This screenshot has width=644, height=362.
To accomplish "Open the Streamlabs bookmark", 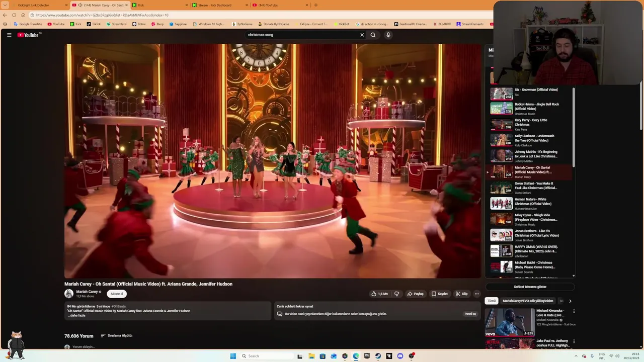I will point(116,24).
